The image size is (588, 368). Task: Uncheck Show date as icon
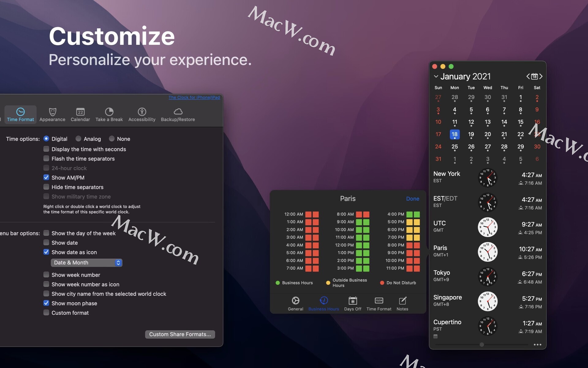(x=46, y=252)
